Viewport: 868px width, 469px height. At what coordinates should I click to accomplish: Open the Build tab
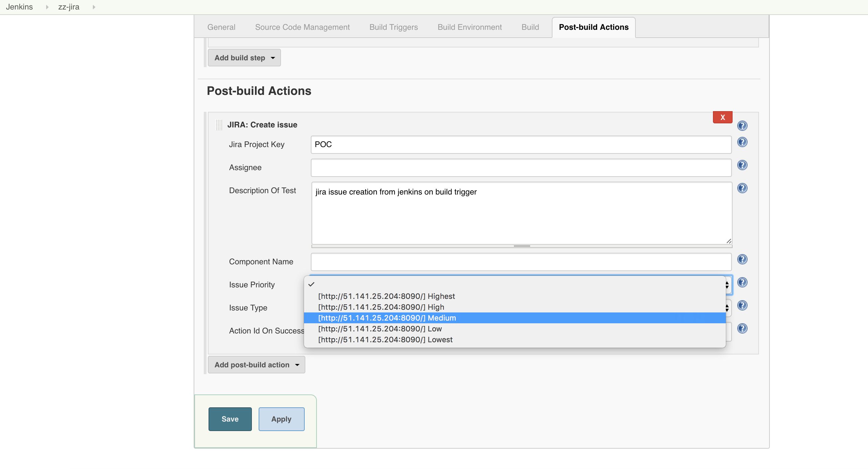point(530,27)
